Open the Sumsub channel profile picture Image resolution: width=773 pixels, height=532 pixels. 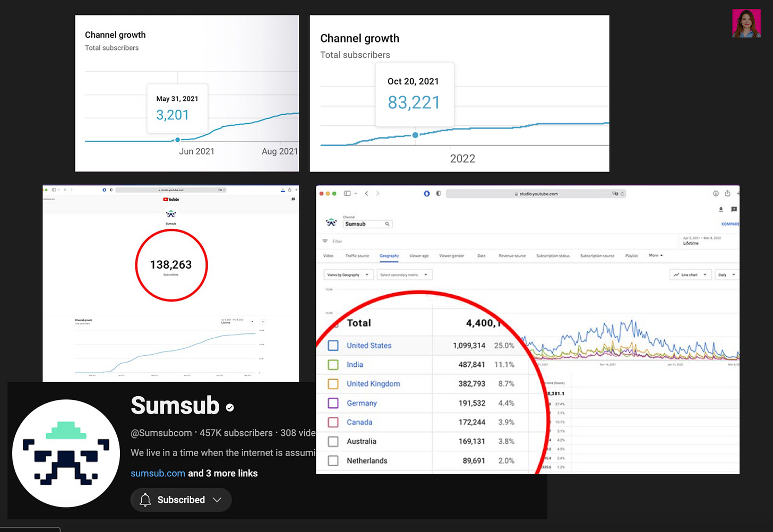66,453
